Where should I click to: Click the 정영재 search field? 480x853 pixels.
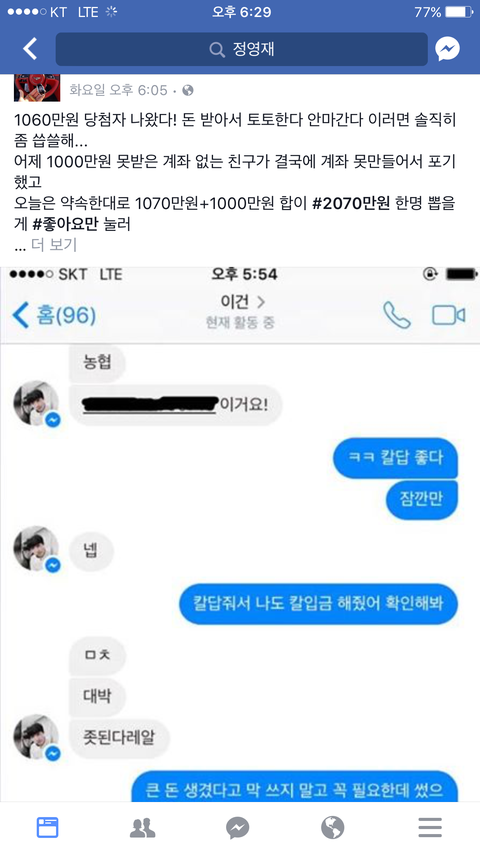pyautogui.click(x=242, y=50)
